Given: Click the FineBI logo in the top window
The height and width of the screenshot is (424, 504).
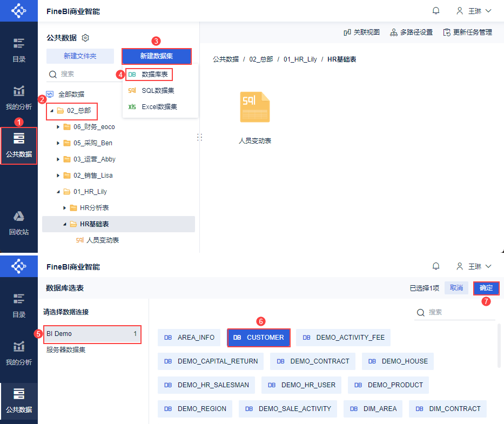Looking at the screenshot, I should 19,11.
